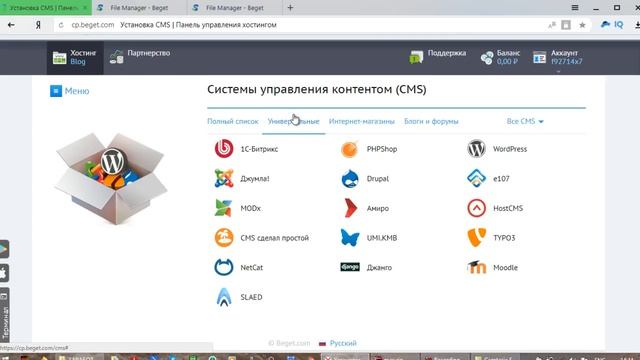The width and height of the screenshot is (640, 360).
Task: Open the browser hamburger menu
Action: point(575,7)
